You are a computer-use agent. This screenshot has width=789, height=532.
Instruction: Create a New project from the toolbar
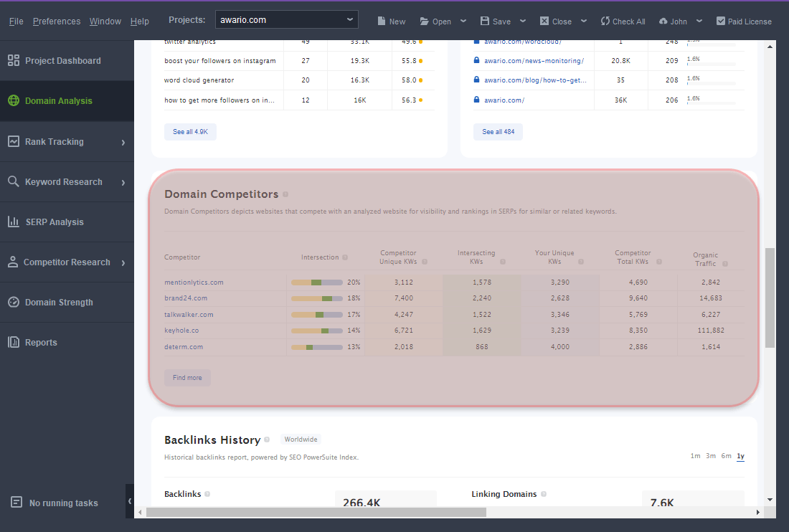[392, 21]
